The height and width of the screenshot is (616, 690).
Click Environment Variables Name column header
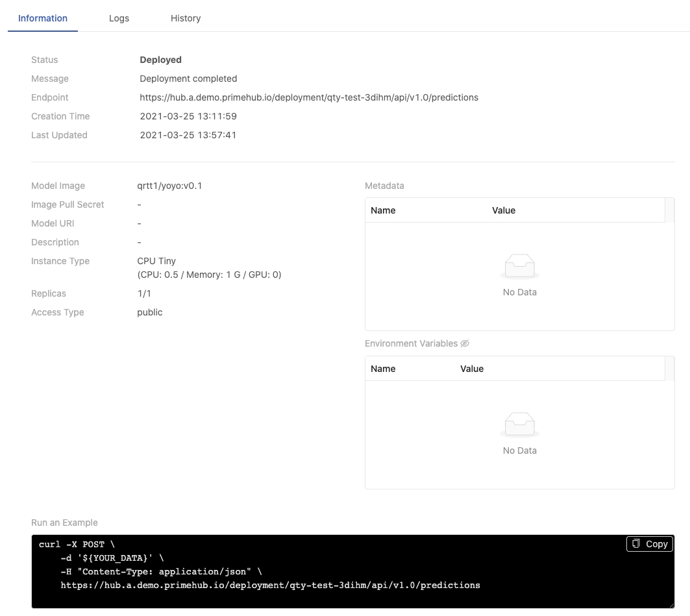coord(383,369)
